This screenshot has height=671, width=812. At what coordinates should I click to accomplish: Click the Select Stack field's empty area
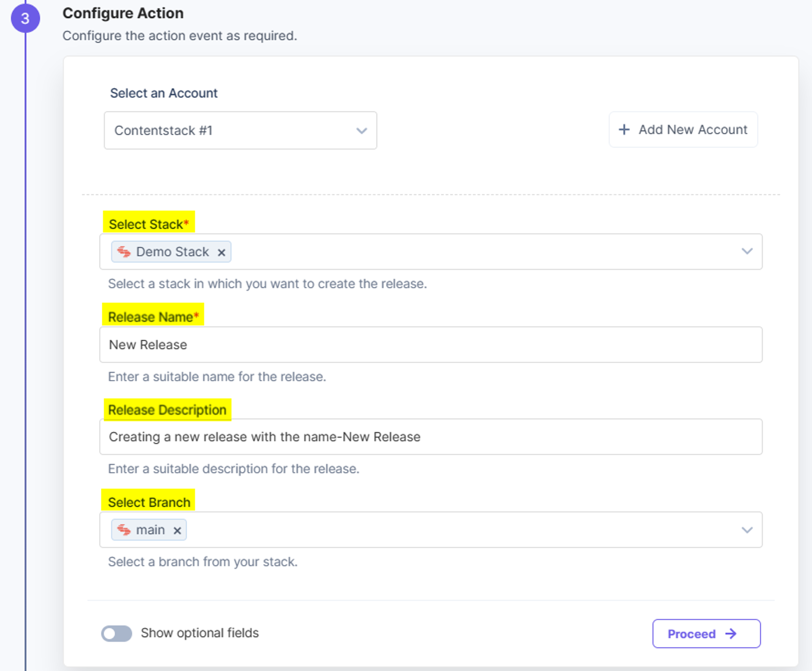[483, 252]
